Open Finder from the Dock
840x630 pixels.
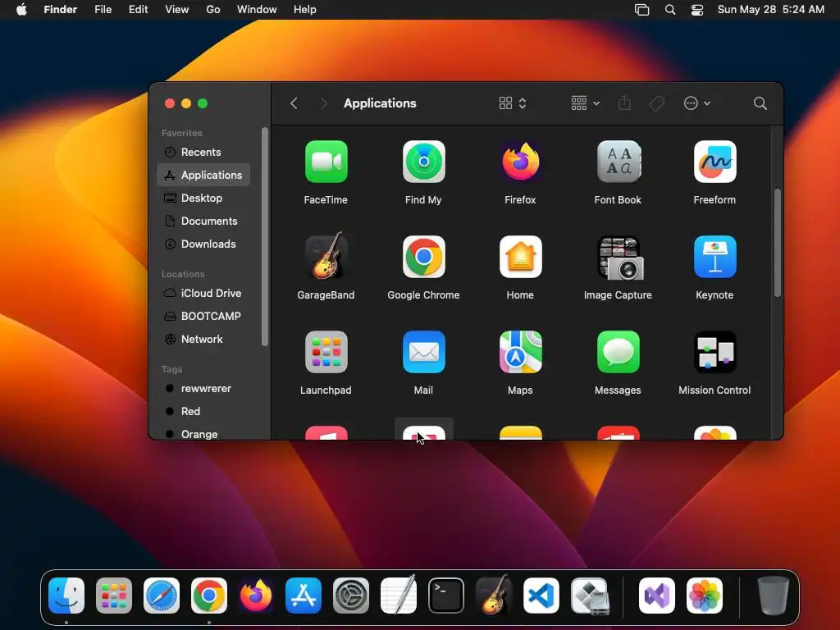pos(66,596)
